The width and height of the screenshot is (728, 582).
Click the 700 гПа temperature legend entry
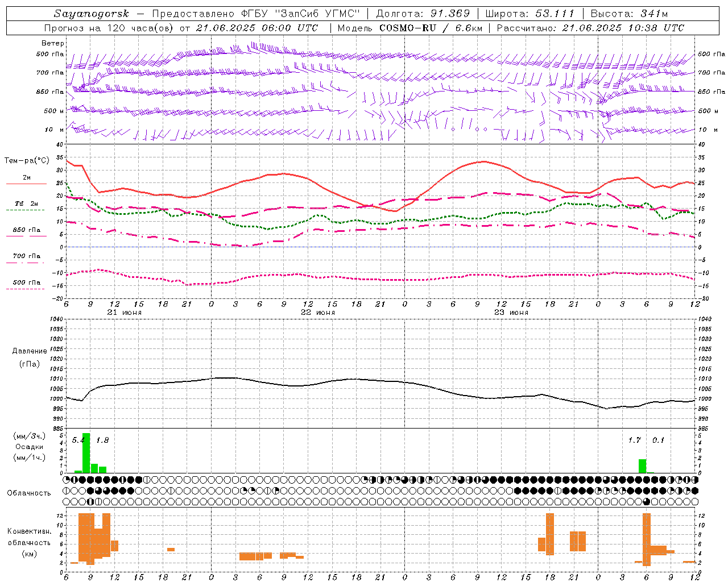pyautogui.click(x=27, y=256)
